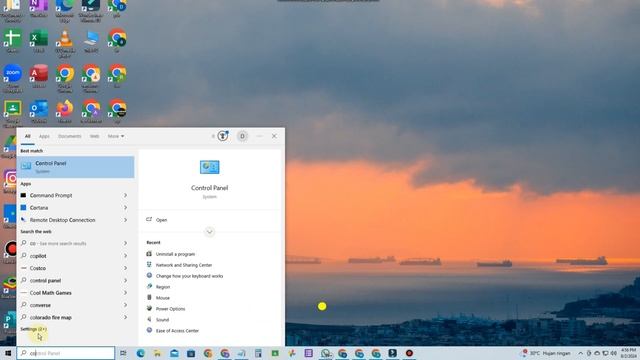
Task: Switch to the Documents search tab
Action: (69, 136)
